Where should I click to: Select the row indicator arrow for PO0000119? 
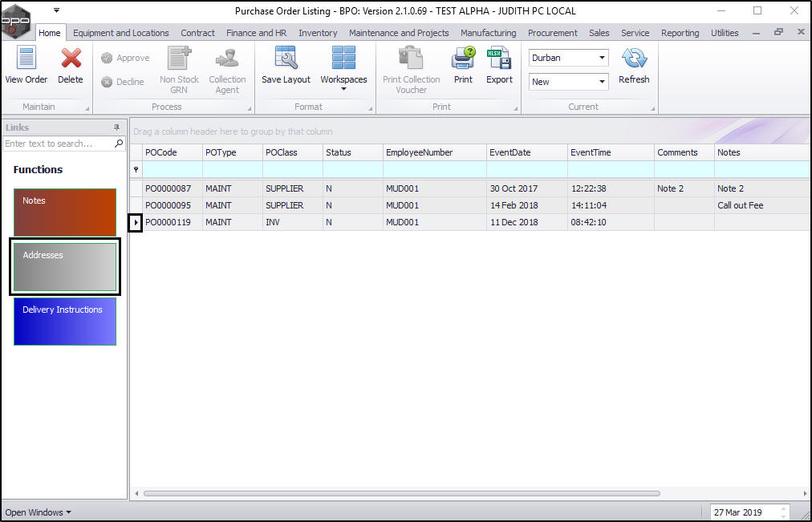(136, 222)
